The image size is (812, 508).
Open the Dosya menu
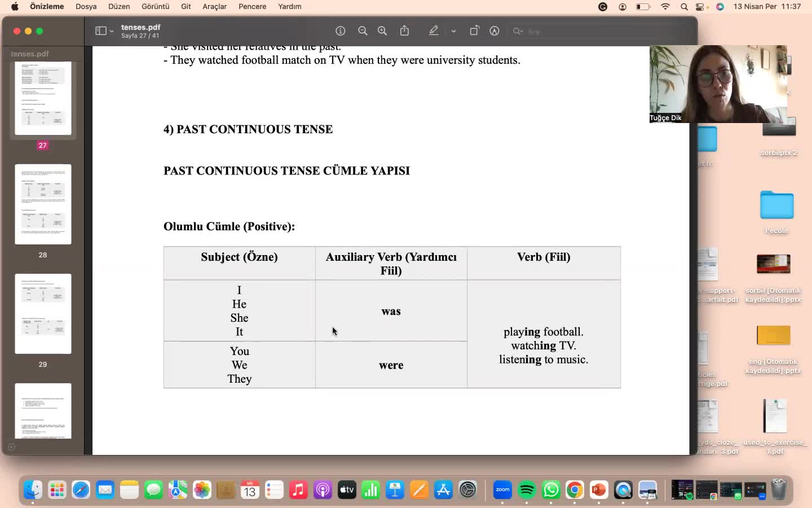tap(86, 7)
